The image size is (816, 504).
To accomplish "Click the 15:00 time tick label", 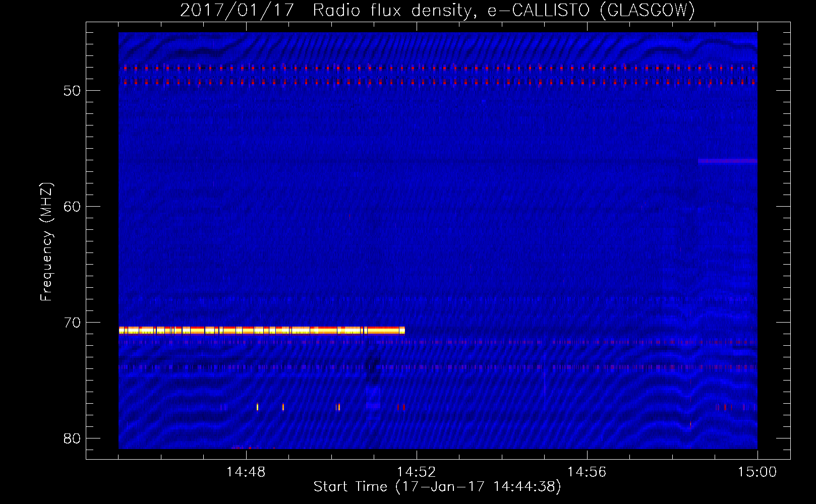I will tap(757, 472).
